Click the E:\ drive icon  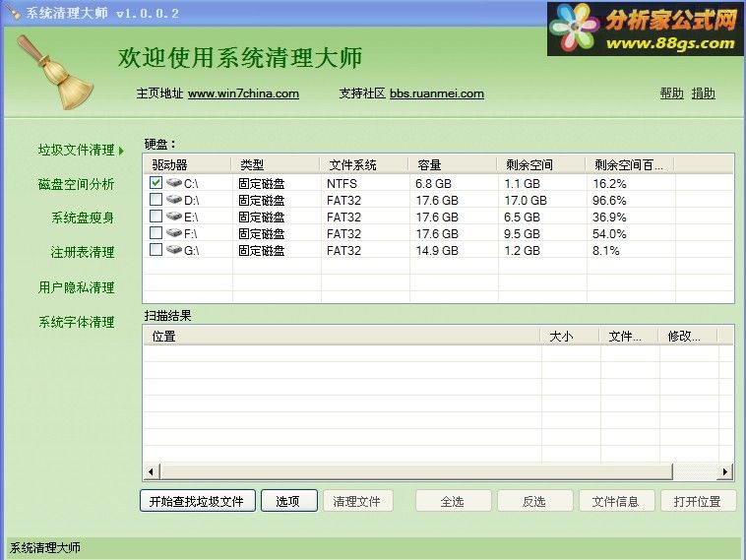174,217
